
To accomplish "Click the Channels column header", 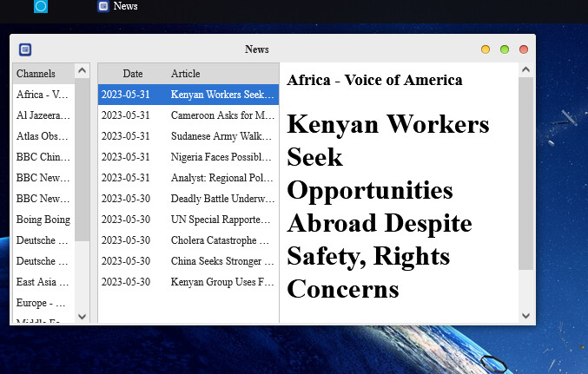I will (x=43, y=74).
